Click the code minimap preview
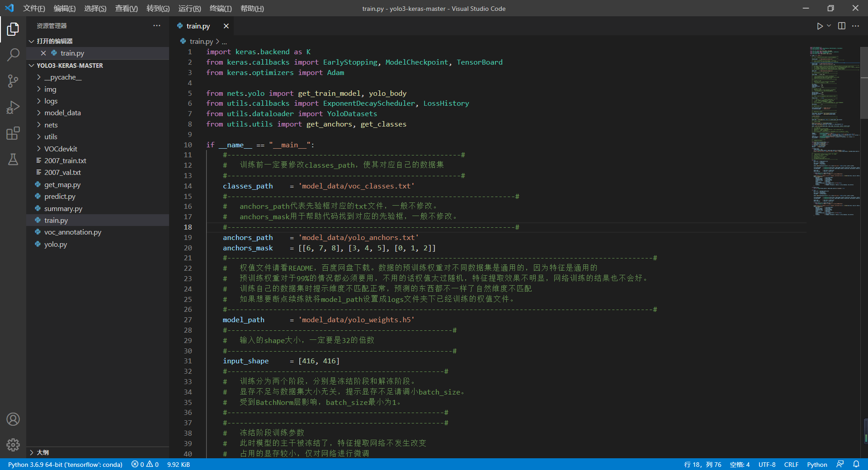This screenshot has width=868, height=470. click(835, 131)
